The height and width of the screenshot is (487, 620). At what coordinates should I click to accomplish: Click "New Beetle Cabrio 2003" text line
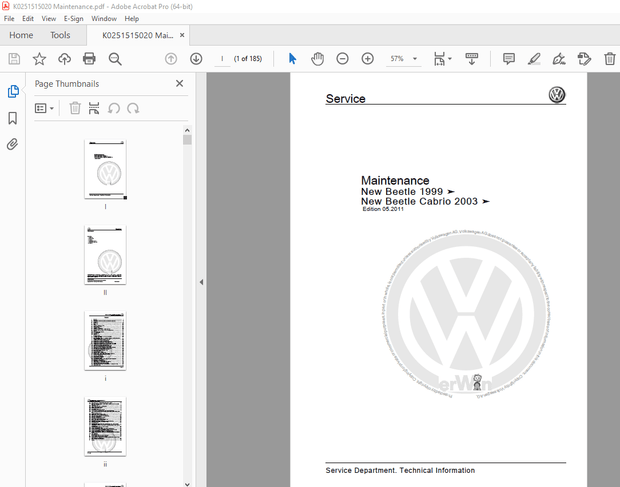[x=420, y=202]
